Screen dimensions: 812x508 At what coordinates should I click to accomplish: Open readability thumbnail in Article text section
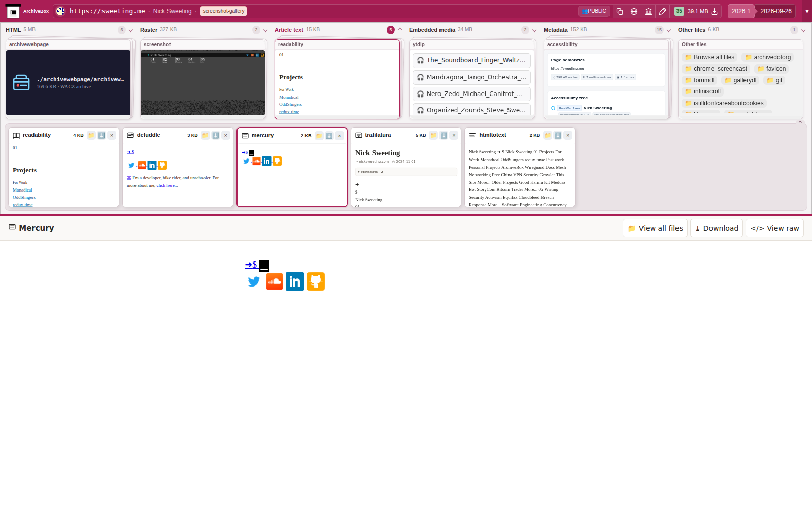tap(337, 84)
